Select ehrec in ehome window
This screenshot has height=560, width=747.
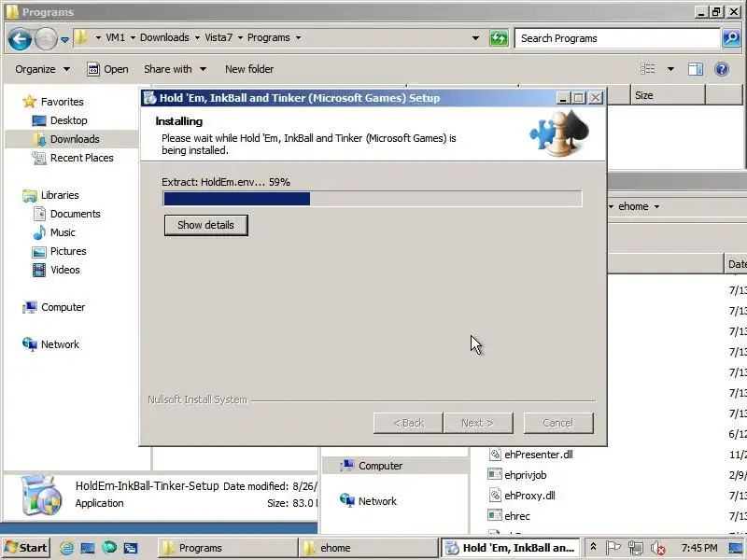pos(509,516)
